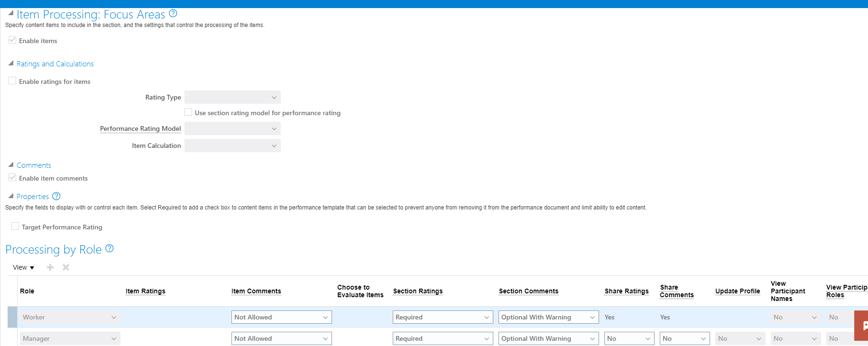
Task: Open View Participant Names dropdown in Manager row
Action: pyautogui.click(x=796, y=338)
